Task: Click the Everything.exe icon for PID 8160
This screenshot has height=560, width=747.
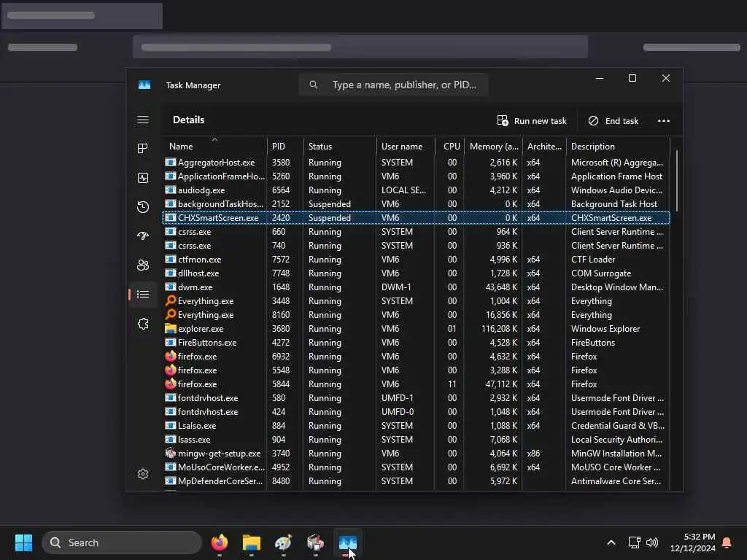Action: coord(171,314)
